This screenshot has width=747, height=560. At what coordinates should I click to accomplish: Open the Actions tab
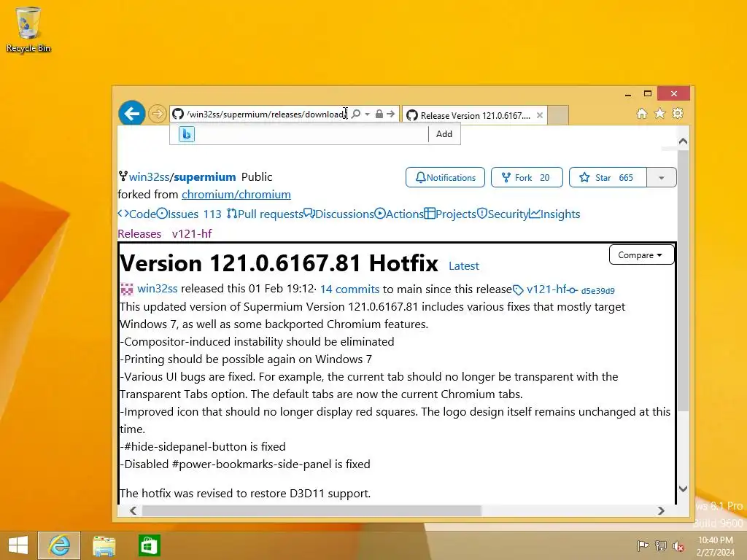tap(399, 214)
